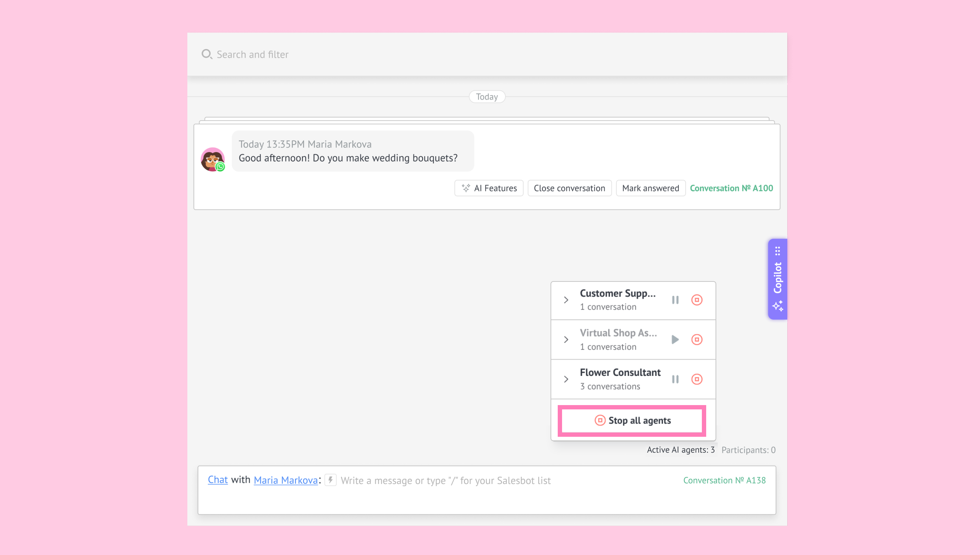This screenshot has width=980, height=555.
Task: Click the Salesbot lightning icon
Action: point(330,480)
